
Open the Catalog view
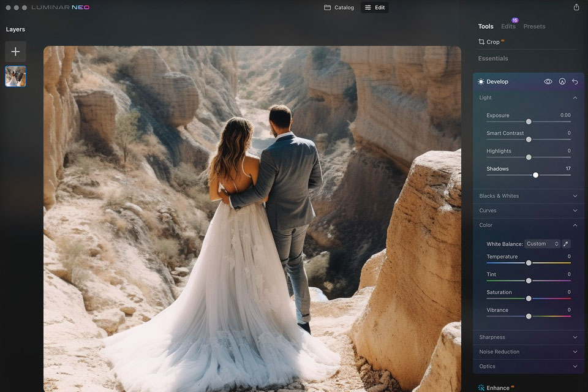tap(339, 7)
